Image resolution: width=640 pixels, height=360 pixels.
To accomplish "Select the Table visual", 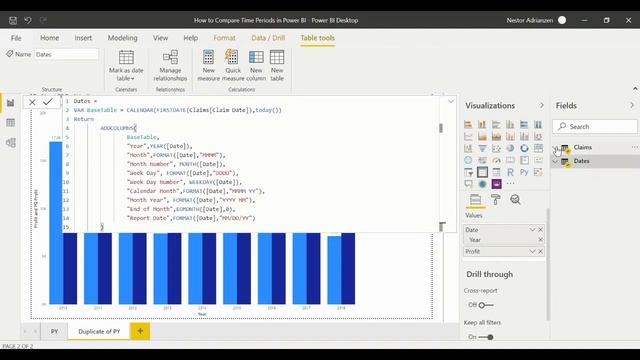I will pyautogui.click(x=482, y=172).
